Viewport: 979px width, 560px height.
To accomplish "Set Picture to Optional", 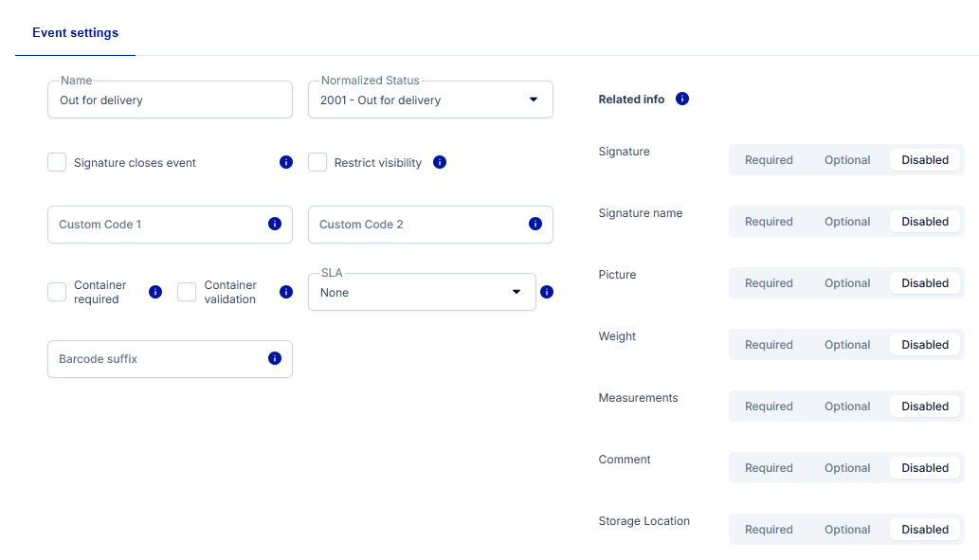I will (847, 283).
